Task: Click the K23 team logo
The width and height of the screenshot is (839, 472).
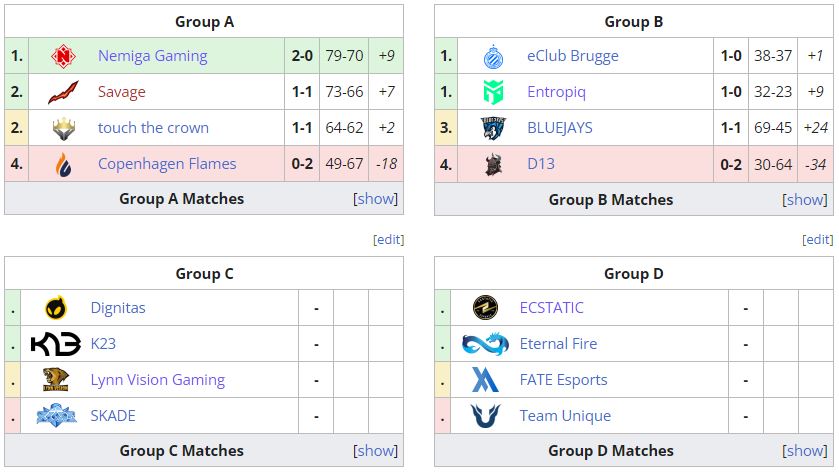Action: tap(56, 344)
